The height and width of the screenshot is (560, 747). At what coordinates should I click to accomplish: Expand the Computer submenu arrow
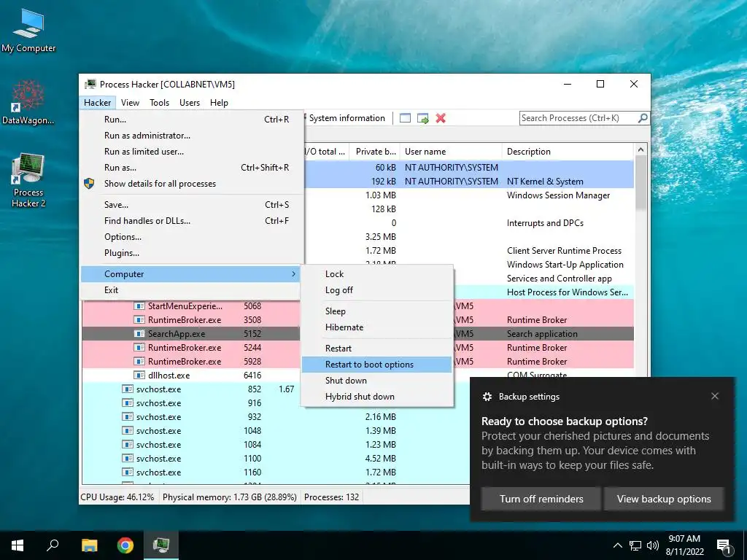pyautogui.click(x=293, y=274)
